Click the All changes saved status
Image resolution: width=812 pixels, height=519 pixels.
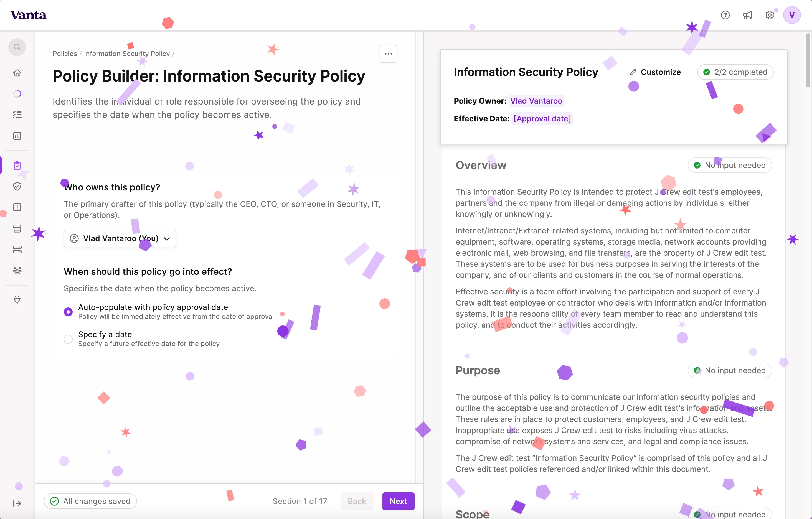pyautogui.click(x=90, y=501)
